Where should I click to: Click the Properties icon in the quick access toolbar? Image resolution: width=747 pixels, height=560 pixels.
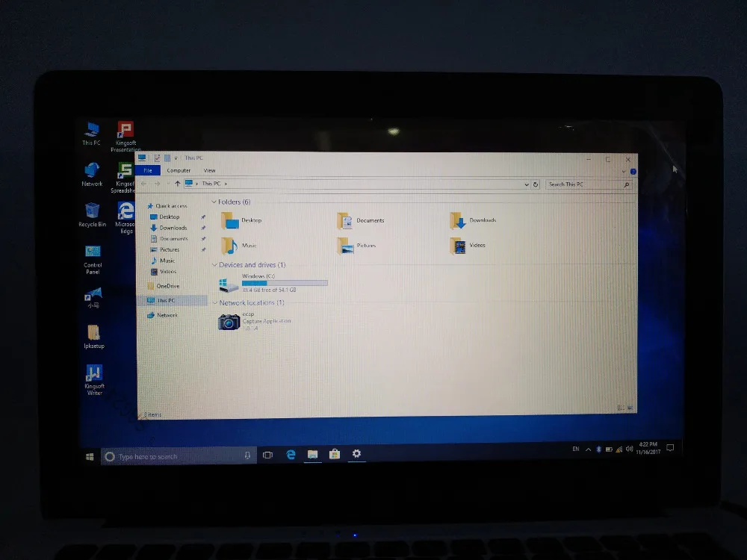click(157, 158)
